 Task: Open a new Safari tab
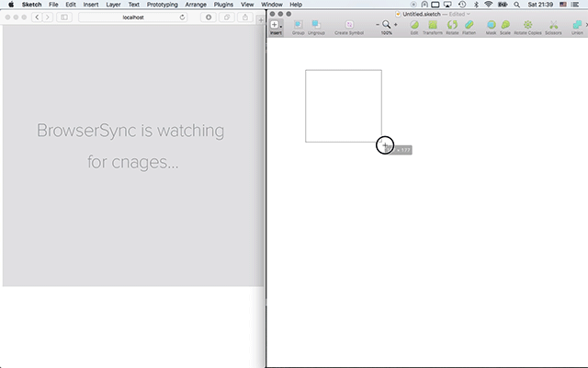pos(261,20)
